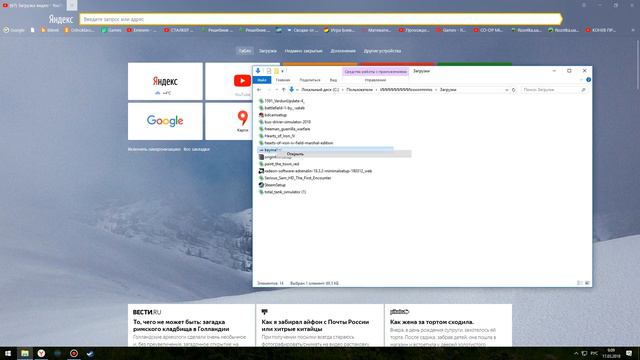Image resolution: width=640 pixels, height=360 pixels.
Task: Click the New folder quick-access icon in title bar
Action: coord(276,71)
